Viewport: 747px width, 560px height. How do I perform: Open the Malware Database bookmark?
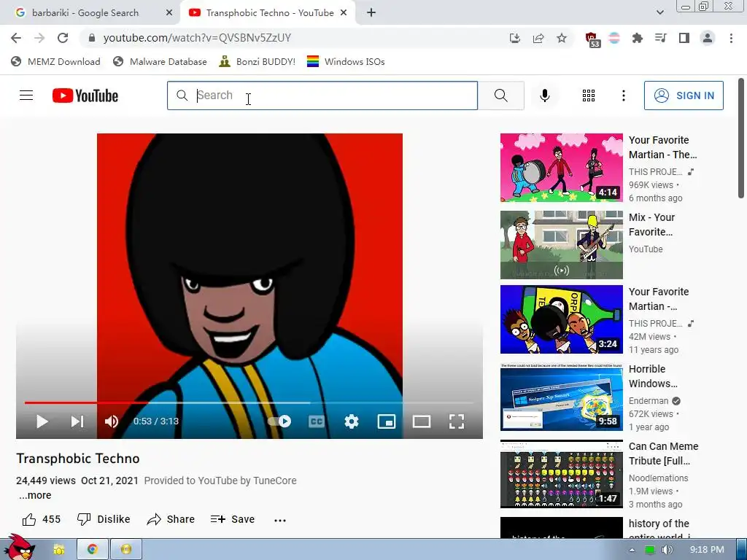(160, 61)
